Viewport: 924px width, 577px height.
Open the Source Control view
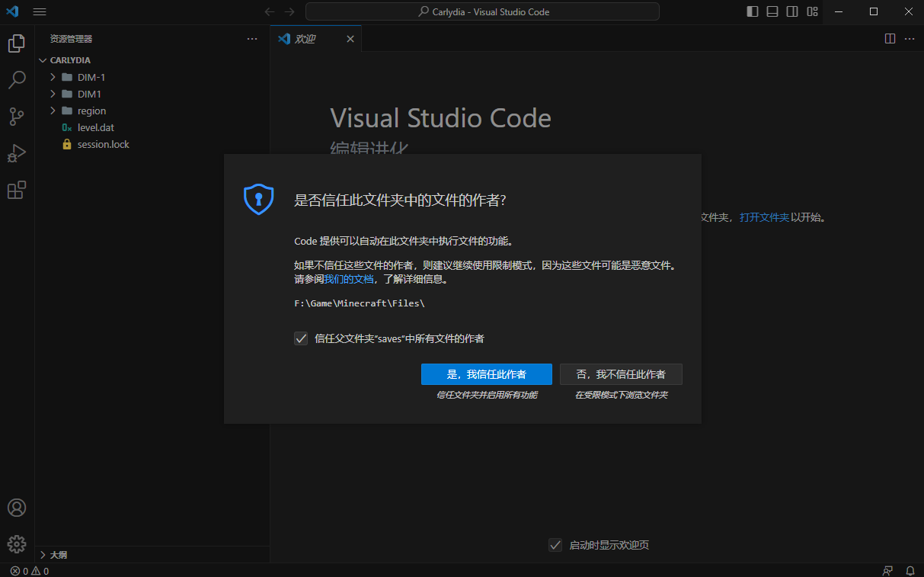pos(17,117)
